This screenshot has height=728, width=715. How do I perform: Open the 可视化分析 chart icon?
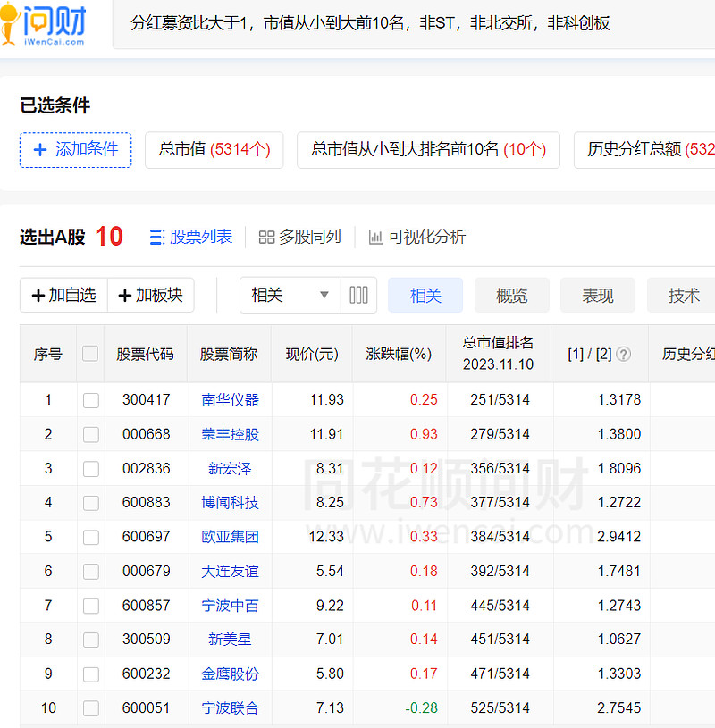tap(376, 237)
